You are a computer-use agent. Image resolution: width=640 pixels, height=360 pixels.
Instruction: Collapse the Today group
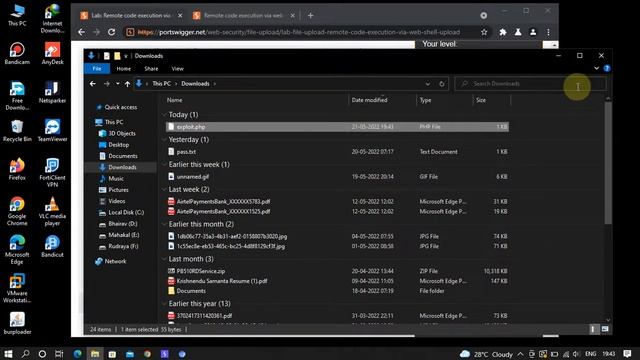(x=164, y=115)
